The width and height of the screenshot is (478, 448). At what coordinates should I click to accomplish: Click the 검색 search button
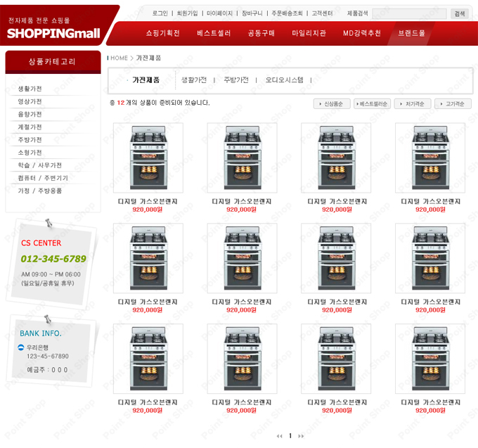pyautogui.click(x=460, y=13)
